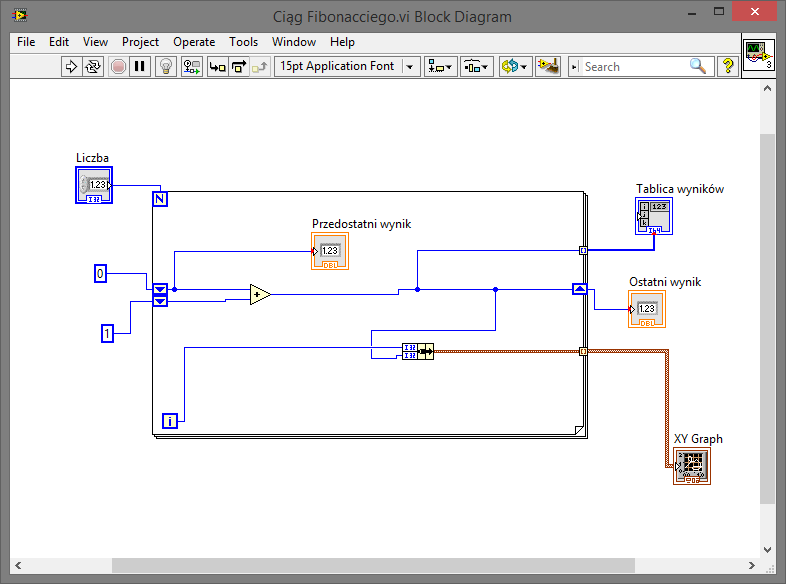Expand the Align Objects dropdown

point(440,67)
